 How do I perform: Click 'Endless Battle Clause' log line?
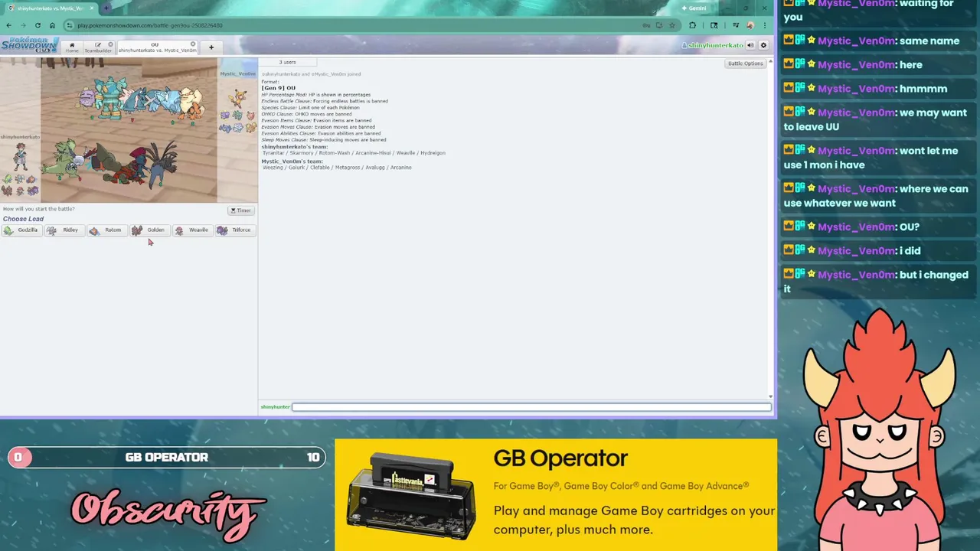point(325,101)
